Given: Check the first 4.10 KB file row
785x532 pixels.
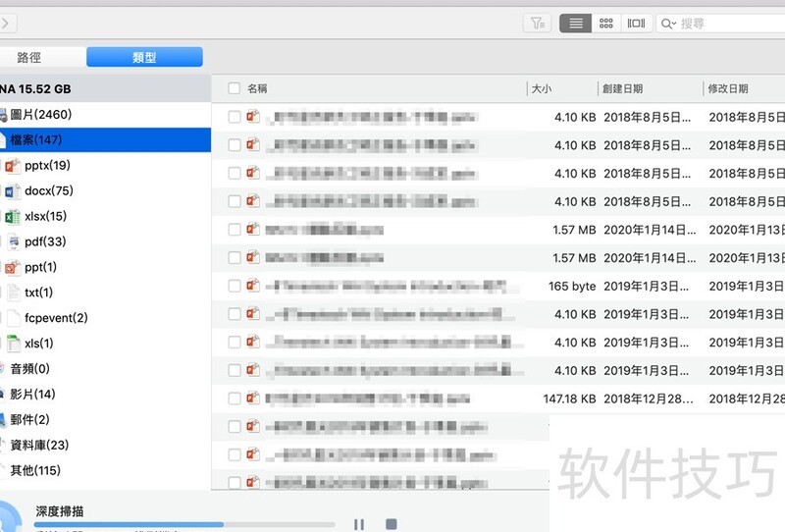Looking at the screenshot, I should click(x=235, y=117).
